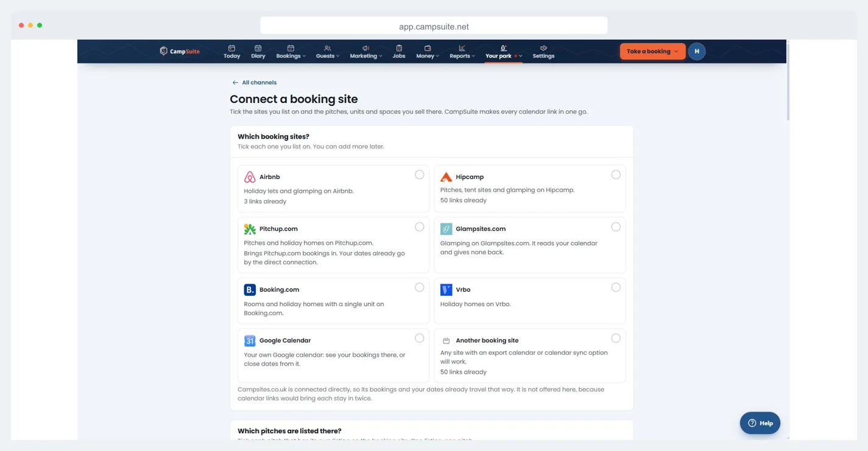Screen dimensions: 868x451
Task: Click the Airbnb logo icon
Action: 250,177
